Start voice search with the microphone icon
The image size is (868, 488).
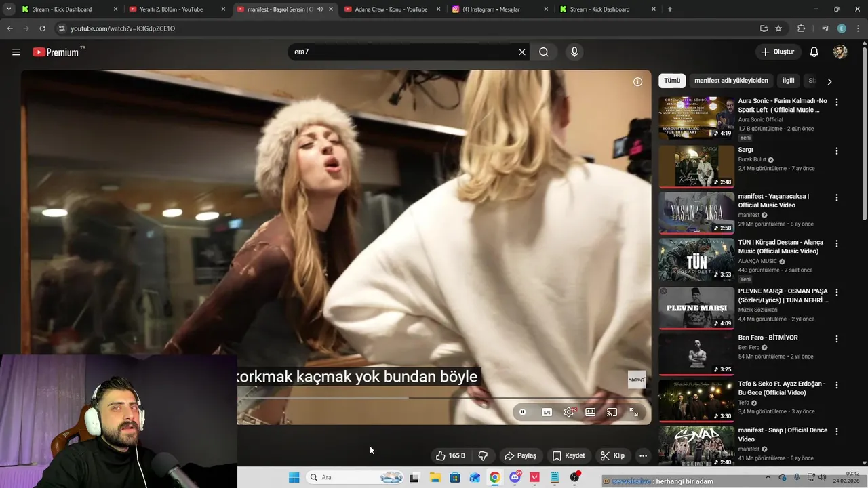coord(574,52)
